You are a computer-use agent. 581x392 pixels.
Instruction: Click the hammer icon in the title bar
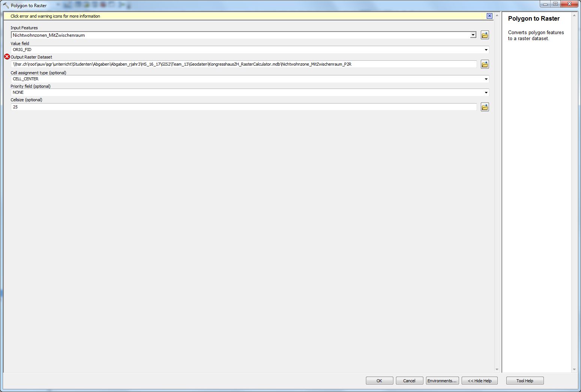6,6
